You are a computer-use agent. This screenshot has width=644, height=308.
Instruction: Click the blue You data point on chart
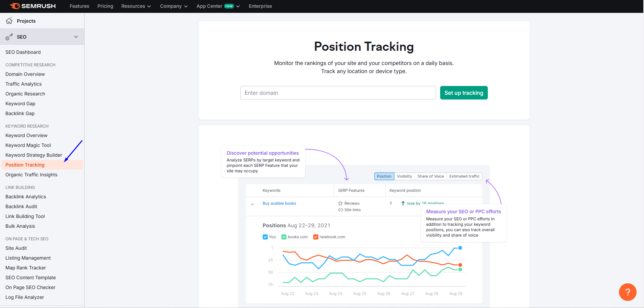pyautogui.click(x=460, y=248)
